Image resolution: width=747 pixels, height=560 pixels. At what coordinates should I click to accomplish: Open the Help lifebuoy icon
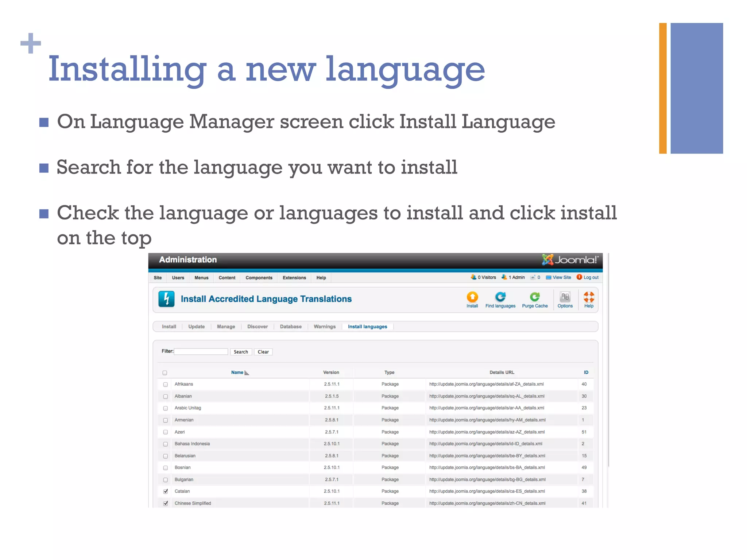pos(589,297)
